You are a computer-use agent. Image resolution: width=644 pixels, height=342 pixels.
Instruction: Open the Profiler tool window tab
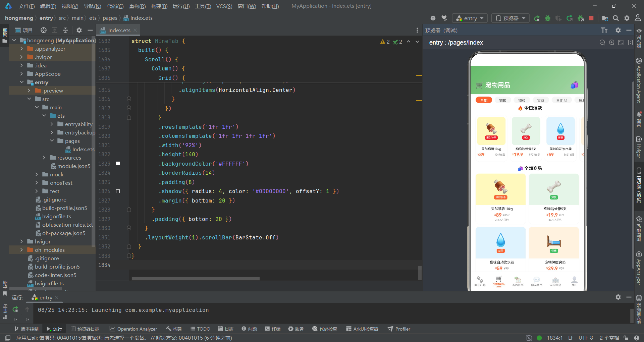click(x=399, y=329)
